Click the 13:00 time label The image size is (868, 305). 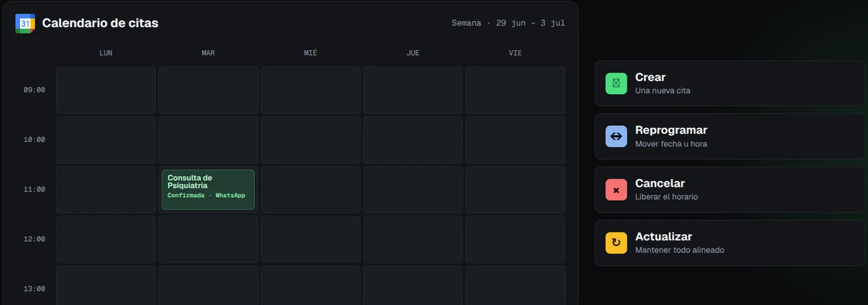point(34,288)
